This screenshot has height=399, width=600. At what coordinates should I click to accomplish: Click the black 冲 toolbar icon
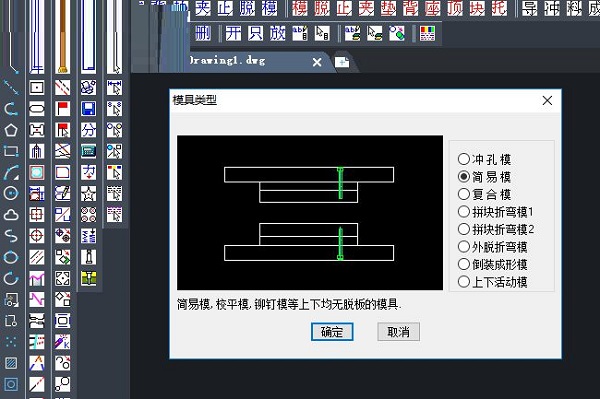click(x=552, y=8)
